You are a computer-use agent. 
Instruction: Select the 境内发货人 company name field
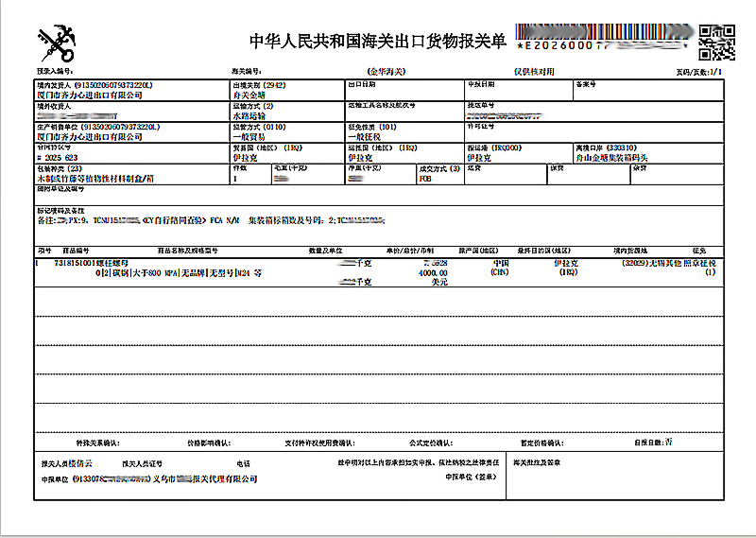pos(132,90)
